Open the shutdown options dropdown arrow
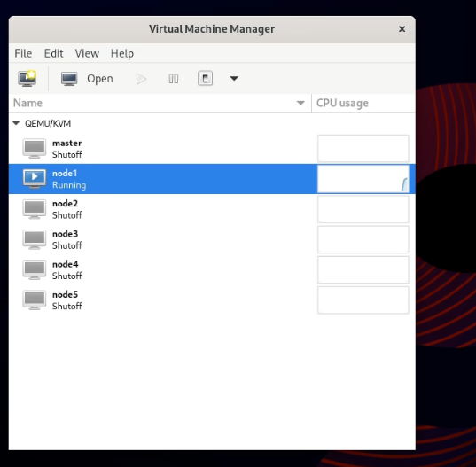Screen dimensions: 476x467 [234, 79]
